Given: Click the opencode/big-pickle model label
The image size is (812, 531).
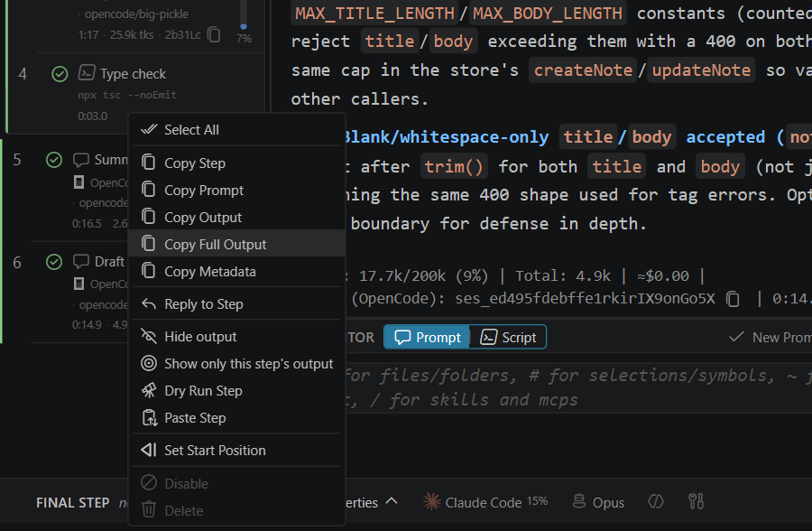Looking at the screenshot, I should (x=136, y=14).
